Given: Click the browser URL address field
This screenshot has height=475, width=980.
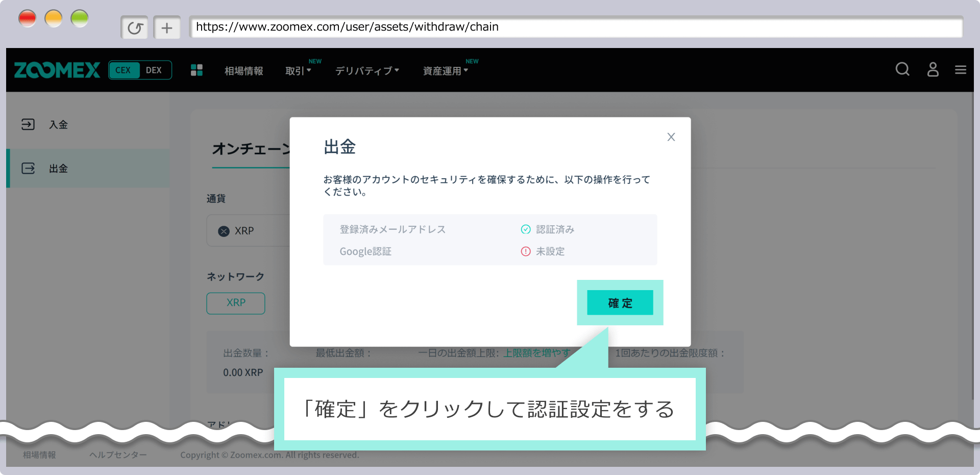Looking at the screenshot, I should (576, 27).
